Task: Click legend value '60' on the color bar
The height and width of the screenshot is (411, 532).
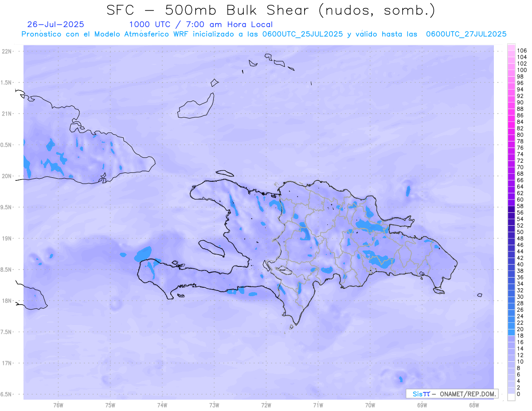Action: pos(520,200)
